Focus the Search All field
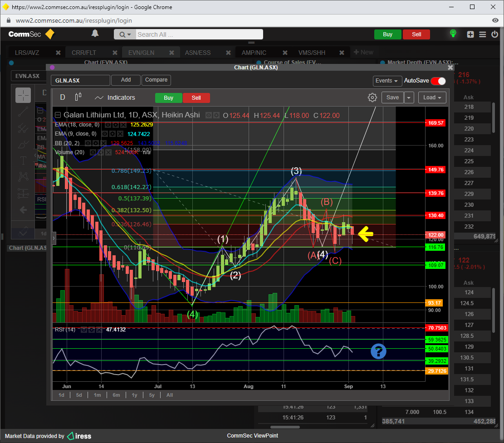The width and height of the screenshot is (504, 443). [199, 34]
